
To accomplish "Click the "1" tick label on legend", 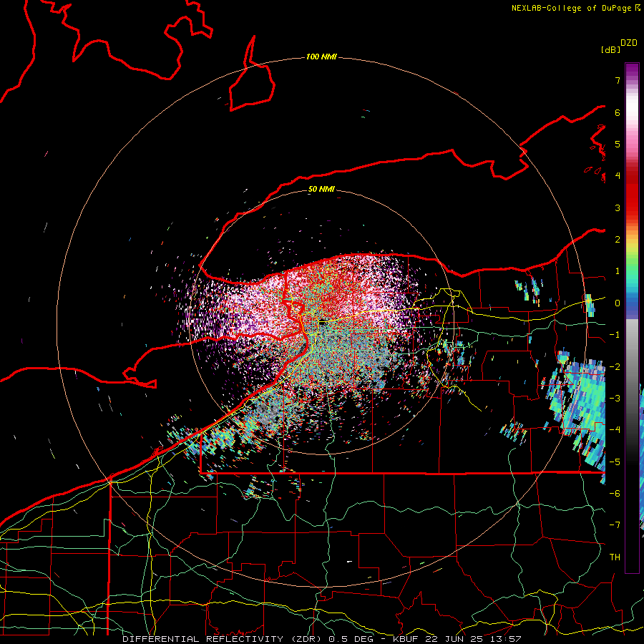I will point(618,271).
